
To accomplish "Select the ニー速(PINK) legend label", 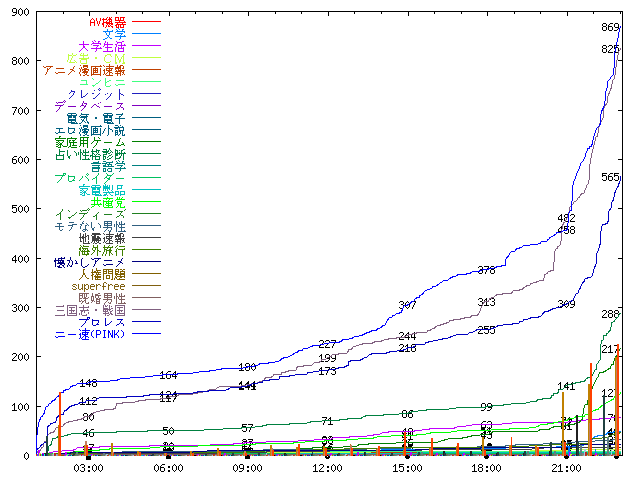I will click(90, 335).
